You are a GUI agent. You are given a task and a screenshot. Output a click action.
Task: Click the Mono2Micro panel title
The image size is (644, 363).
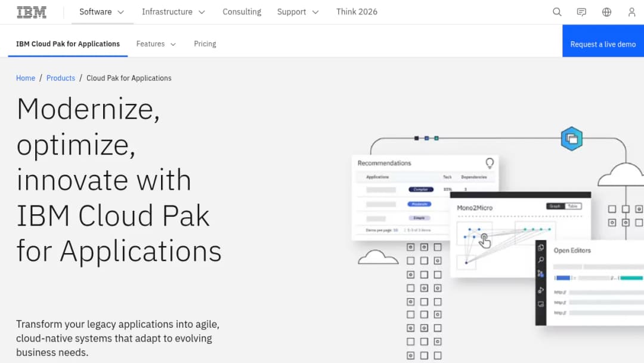point(475,208)
